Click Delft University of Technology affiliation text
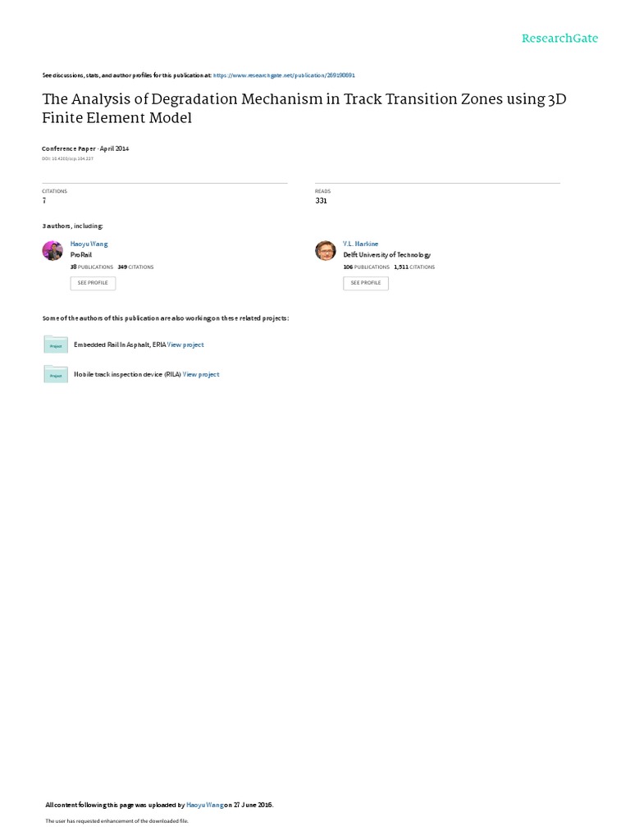Viewport: 630px width, 840px height. pos(387,255)
